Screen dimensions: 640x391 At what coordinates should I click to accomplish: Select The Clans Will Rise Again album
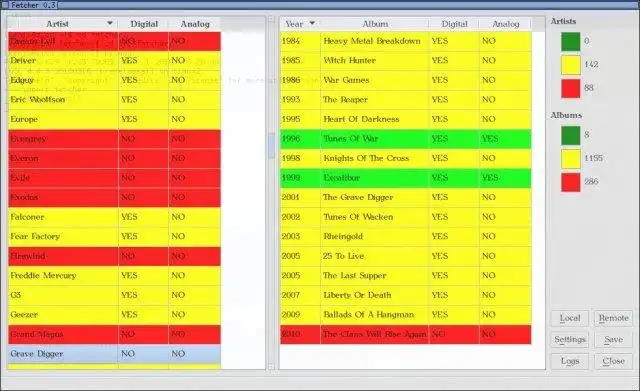click(406, 334)
